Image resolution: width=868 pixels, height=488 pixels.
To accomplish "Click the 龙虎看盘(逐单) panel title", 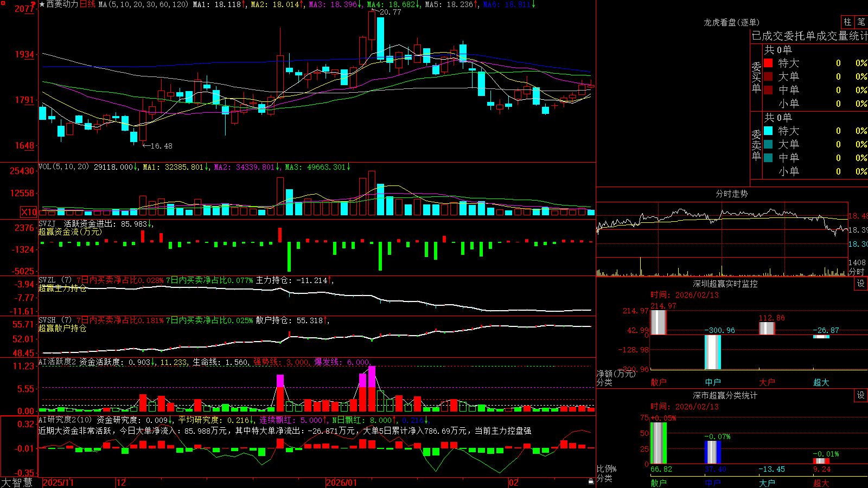I will [731, 22].
